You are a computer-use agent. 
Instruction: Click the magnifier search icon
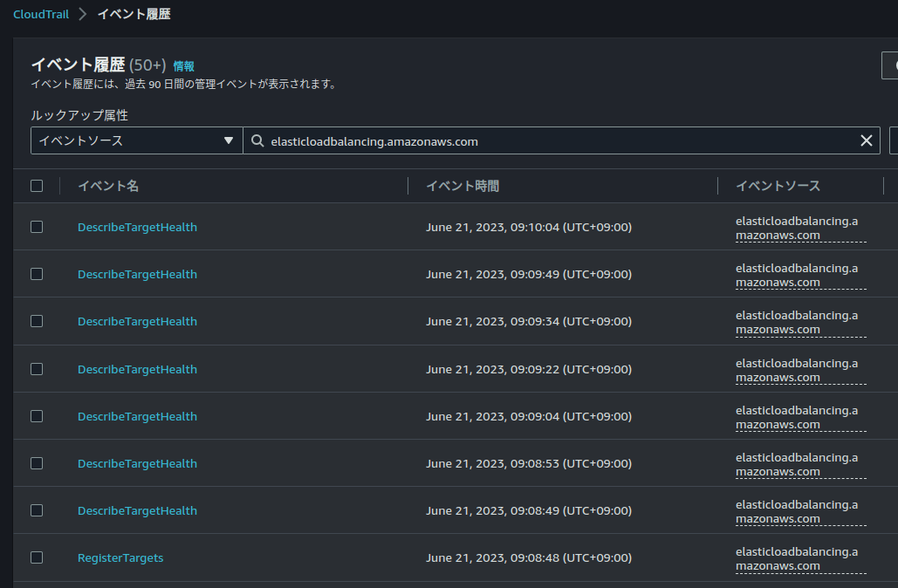click(x=257, y=140)
